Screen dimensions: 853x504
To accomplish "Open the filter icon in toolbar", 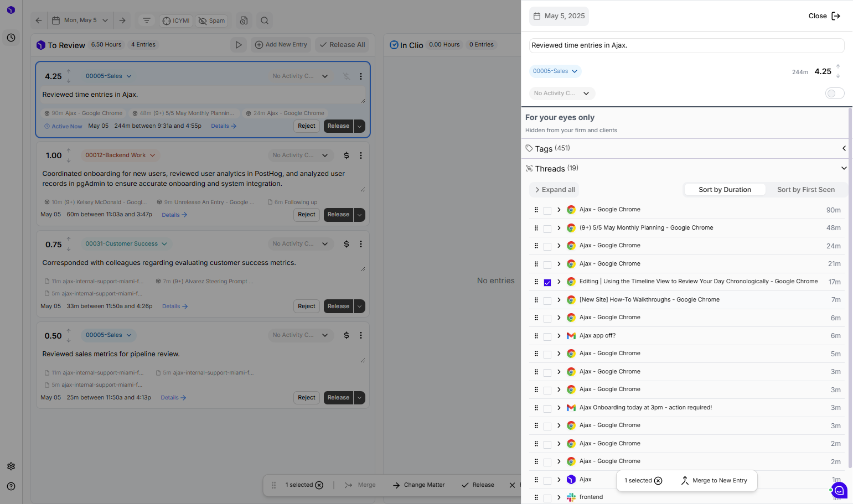I will click(147, 20).
